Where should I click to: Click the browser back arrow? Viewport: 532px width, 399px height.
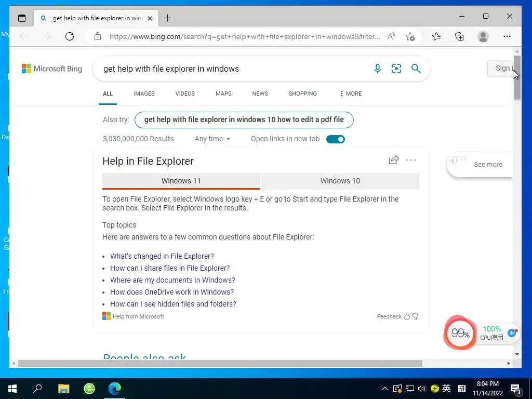pyautogui.click(x=24, y=36)
